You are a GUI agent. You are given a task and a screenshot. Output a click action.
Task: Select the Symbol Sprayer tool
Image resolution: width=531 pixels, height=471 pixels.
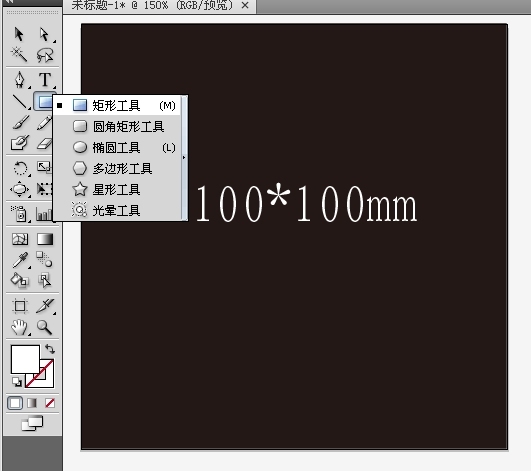[19, 214]
